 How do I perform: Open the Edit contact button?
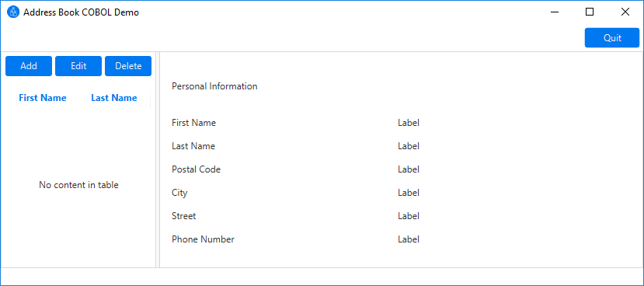(x=78, y=66)
